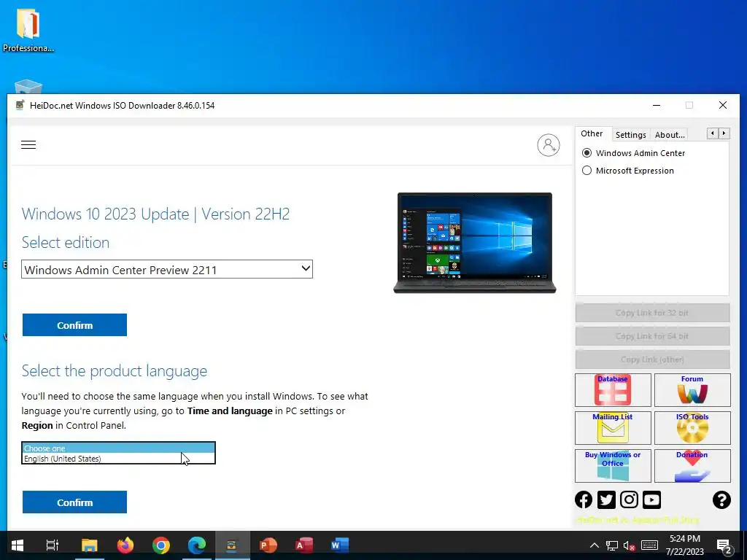Open the Forum tile
This screenshot has height=560, width=747.
[x=692, y=390]
